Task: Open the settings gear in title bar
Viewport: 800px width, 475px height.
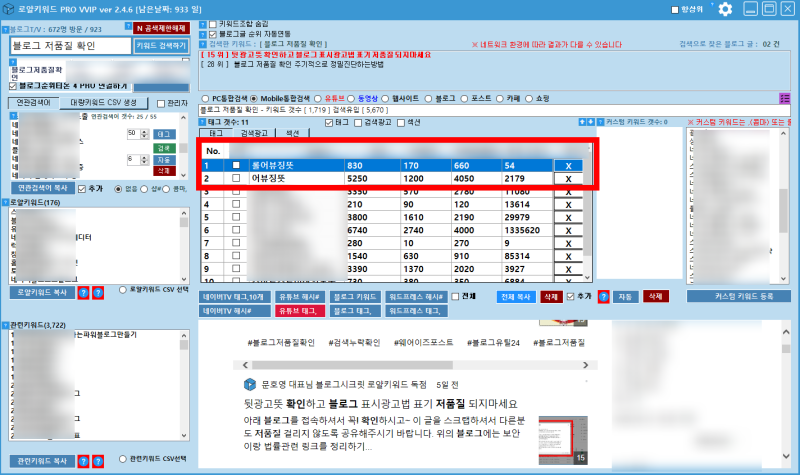Action: 725,9
